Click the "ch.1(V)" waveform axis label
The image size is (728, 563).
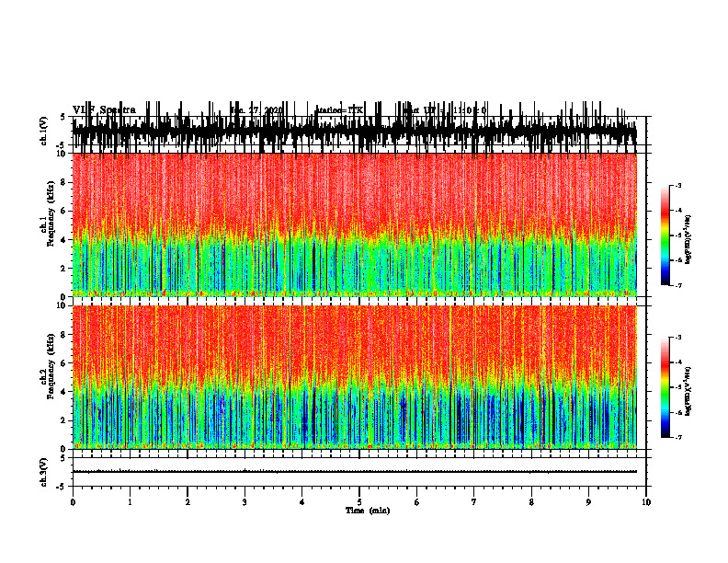(44, 131)
